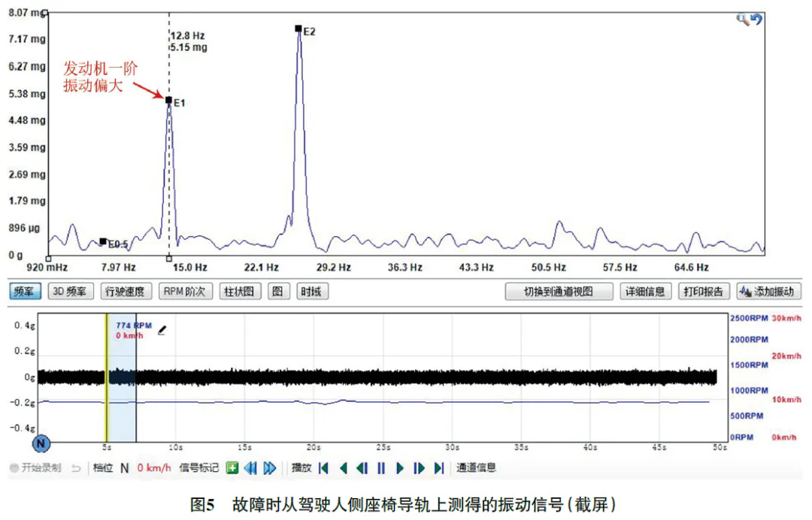This screenshot has width=812, height=520.
Task: Open 详细信息 details
Action: coord(645,292)
